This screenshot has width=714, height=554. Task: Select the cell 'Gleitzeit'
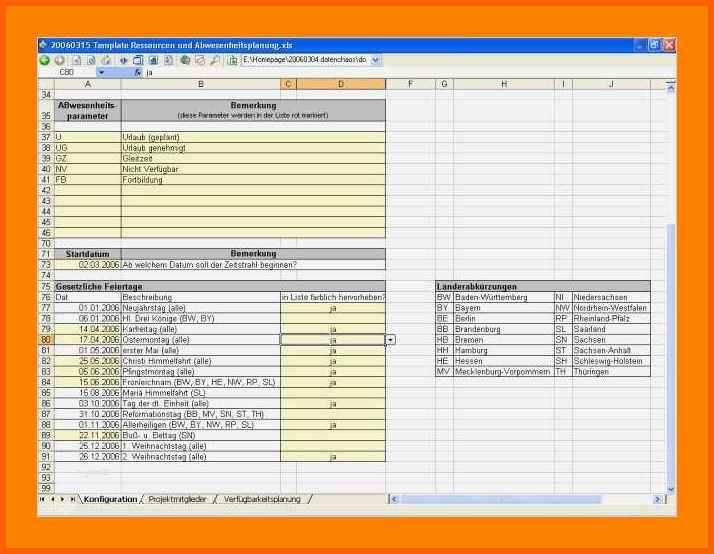(x=253, y=159)
